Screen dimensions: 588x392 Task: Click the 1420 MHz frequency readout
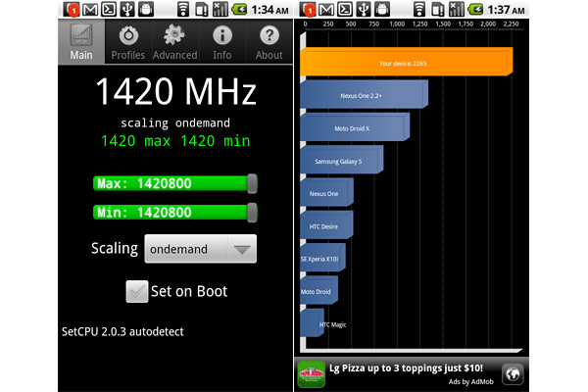(175, 91)
